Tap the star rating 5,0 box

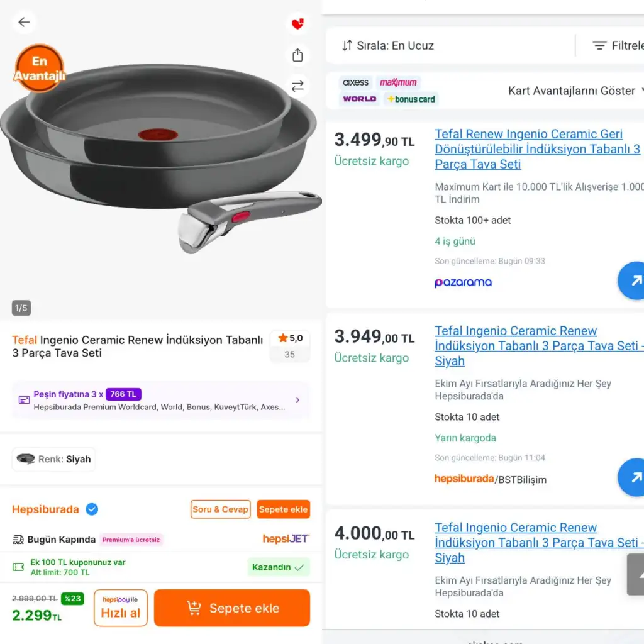pos(290,346)
